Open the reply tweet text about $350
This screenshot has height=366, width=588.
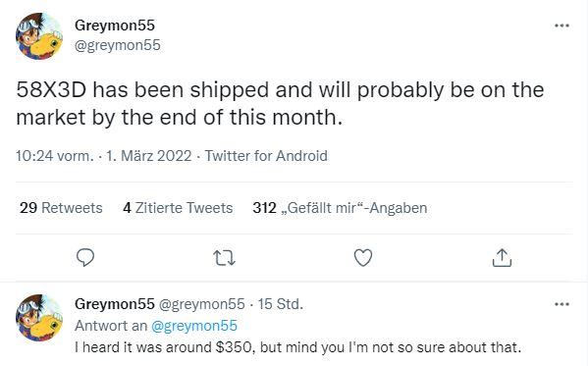click(x=297, y=347)
